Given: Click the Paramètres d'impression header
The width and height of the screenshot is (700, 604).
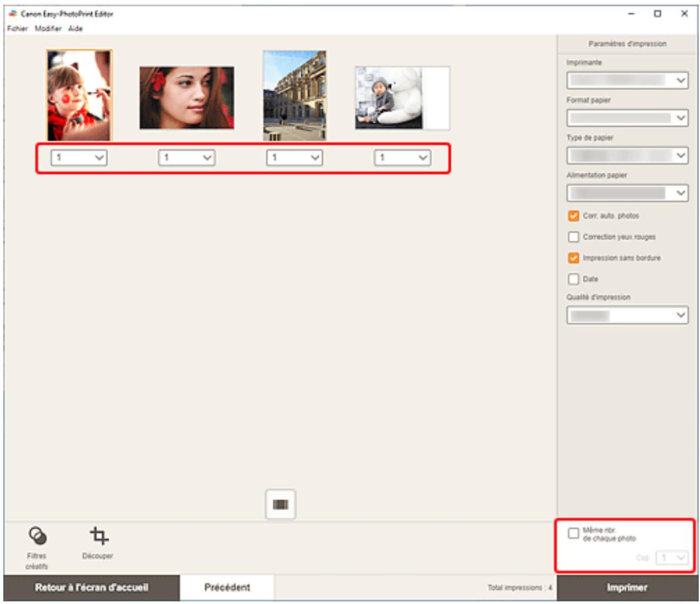Looking at the screenshot, I should [x=627, y=44].
